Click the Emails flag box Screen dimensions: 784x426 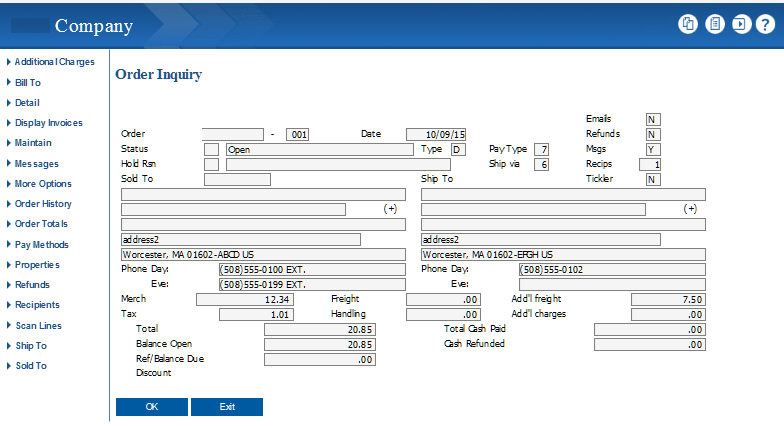pyautogui.click(x=652, y=119)
